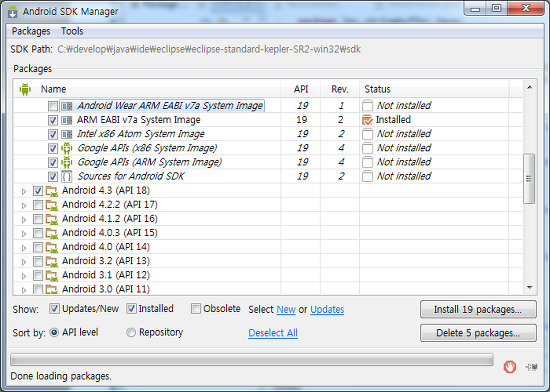
Task: Click the Intel x86 Atom System Image icon
Action: [67, 134]
